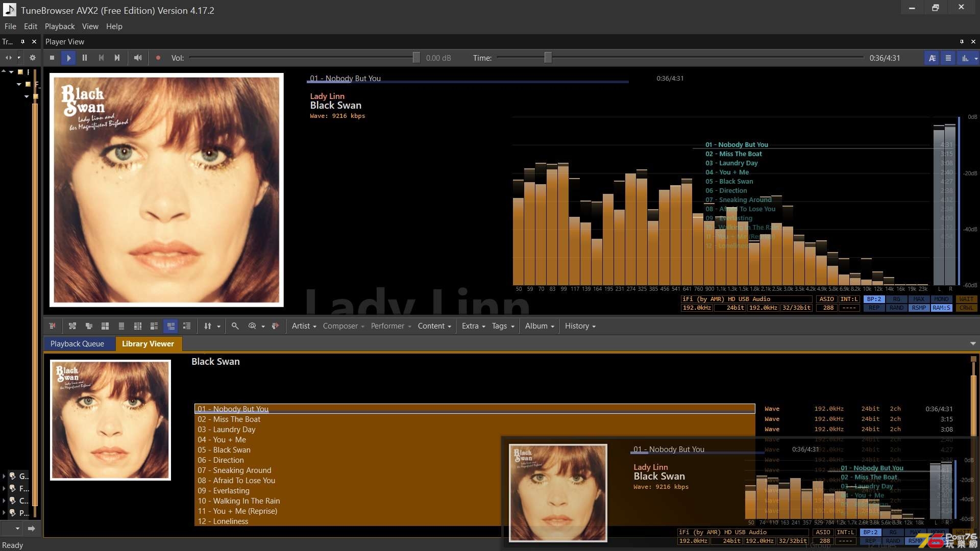Select the four-square grid view icon
This screenshot has width=980, height=551.
[105, 326]
